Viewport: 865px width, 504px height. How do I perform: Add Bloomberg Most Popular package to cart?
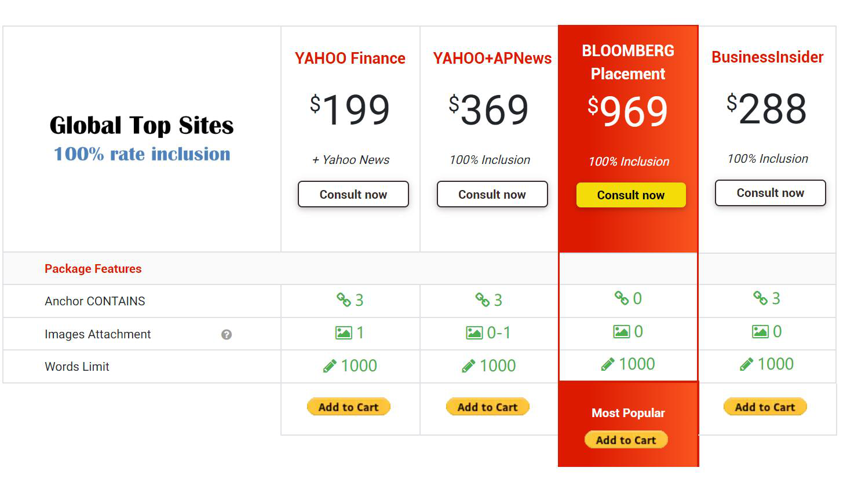[626, 440]
